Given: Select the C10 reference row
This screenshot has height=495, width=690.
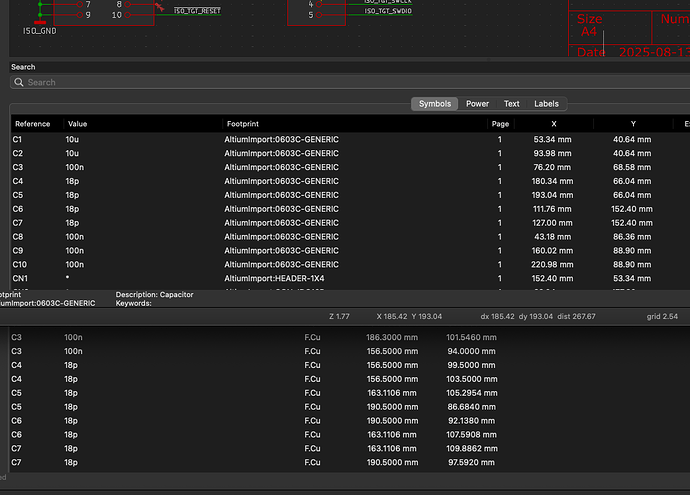Looking at the screenshot, I should point(350,264).
